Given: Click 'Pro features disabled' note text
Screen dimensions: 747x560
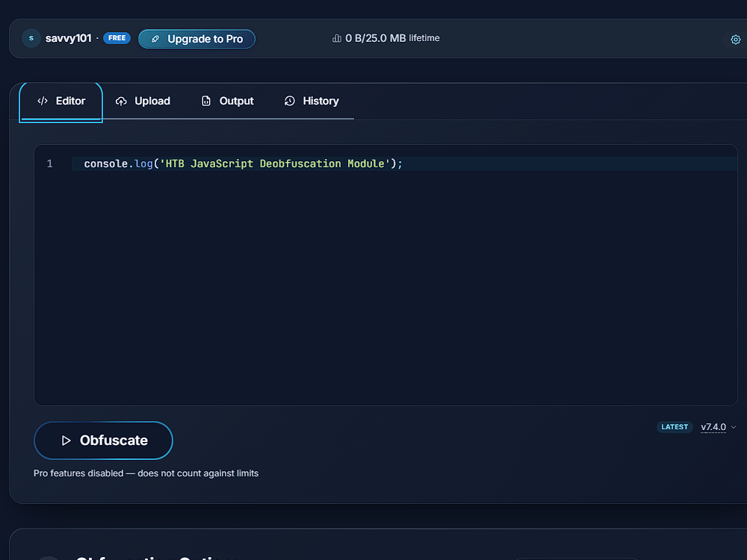Looking at the screenshot, I should (x=146, y=473).
